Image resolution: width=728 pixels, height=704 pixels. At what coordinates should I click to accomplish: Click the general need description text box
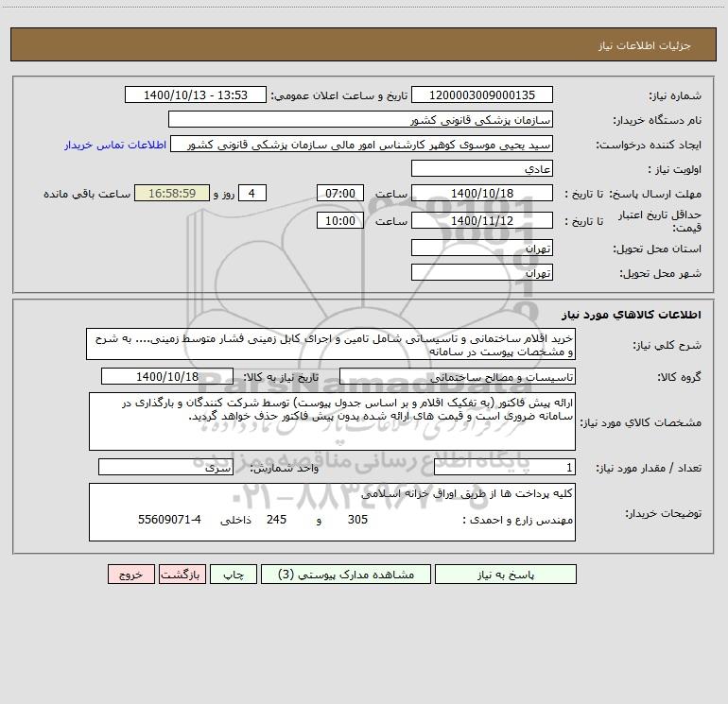[331, 344]
